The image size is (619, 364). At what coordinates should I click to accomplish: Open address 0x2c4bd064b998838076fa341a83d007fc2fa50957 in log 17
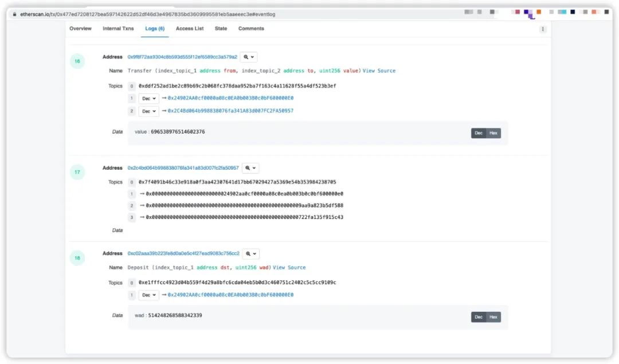click(x=183, y=168)
